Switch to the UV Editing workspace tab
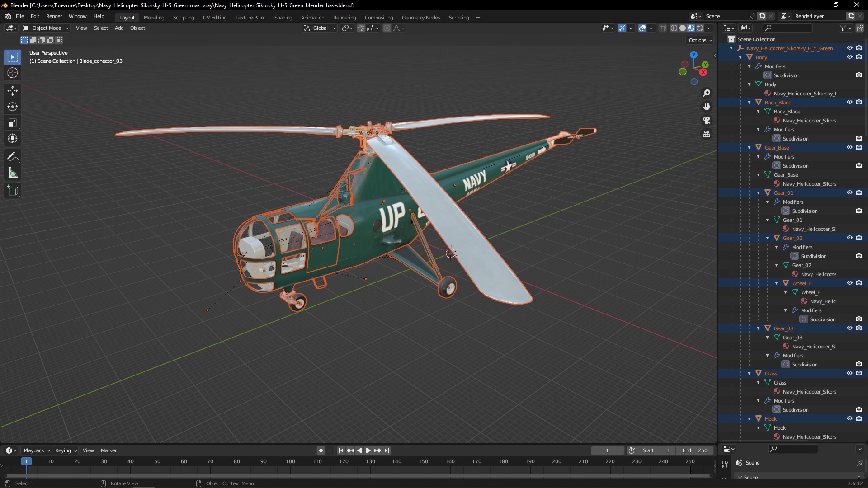Viewport: 868px width, 488px height. (214, 18)
